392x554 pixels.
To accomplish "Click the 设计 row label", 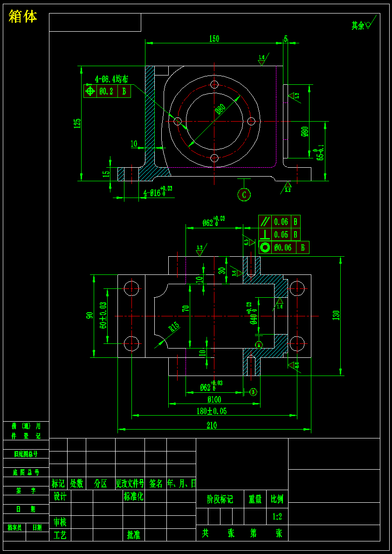I will [x=60, y=496].
